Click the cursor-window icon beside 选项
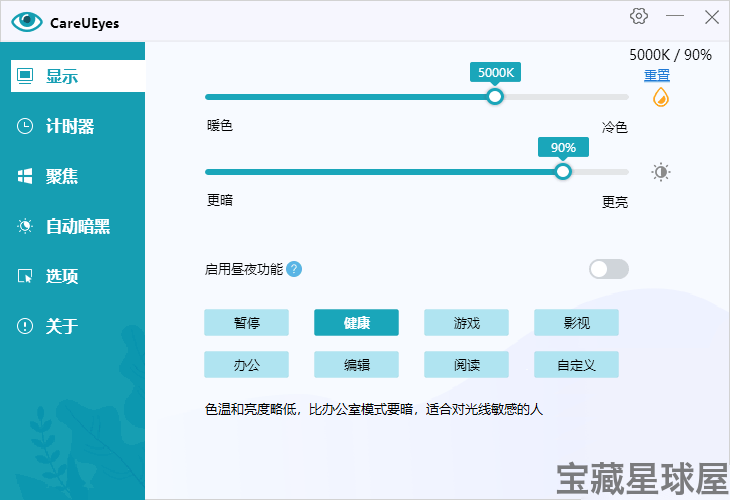 pyautogui.click(x=25, y=276)
